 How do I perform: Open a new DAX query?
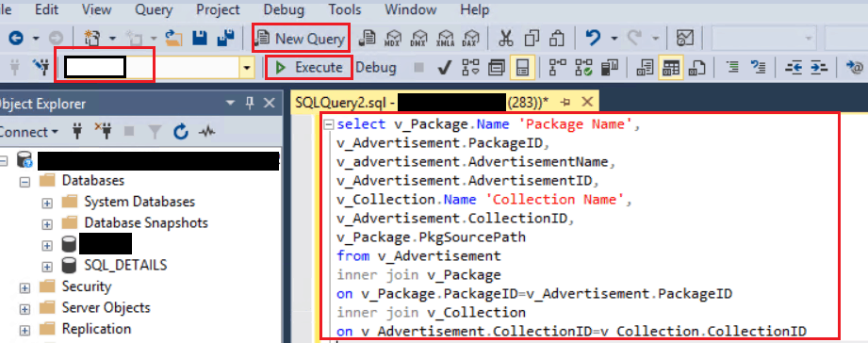tap(471, 39)
